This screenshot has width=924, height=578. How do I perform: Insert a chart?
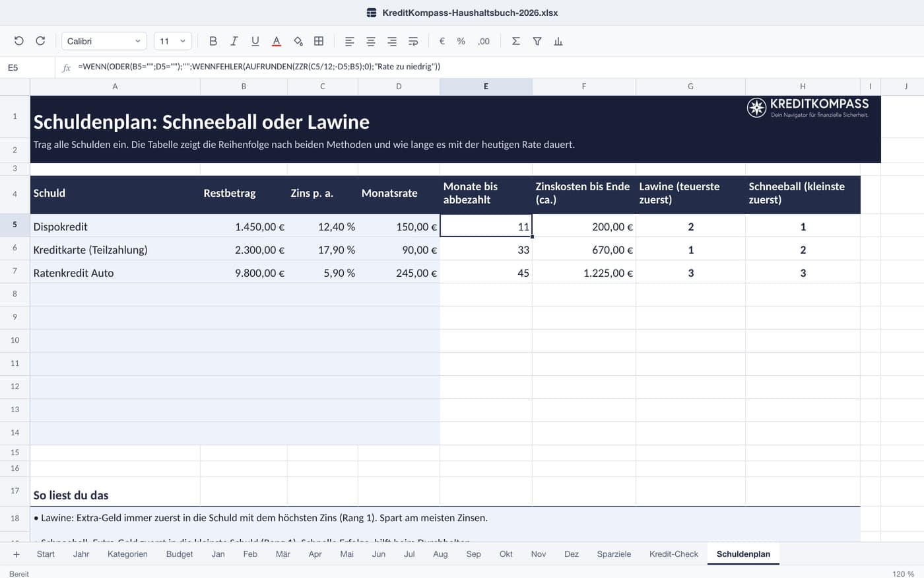coord(558,41)
